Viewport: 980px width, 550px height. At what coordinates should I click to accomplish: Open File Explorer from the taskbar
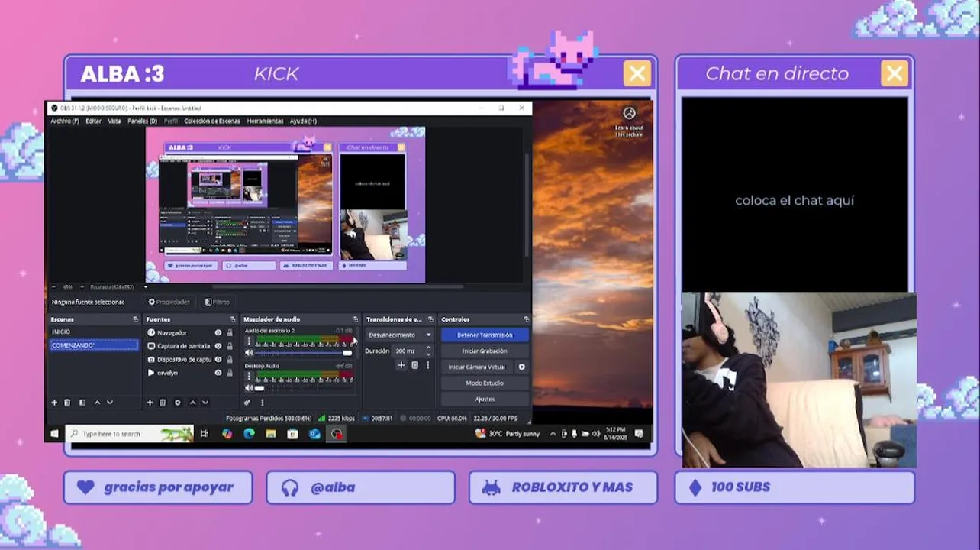coord(270,434)
